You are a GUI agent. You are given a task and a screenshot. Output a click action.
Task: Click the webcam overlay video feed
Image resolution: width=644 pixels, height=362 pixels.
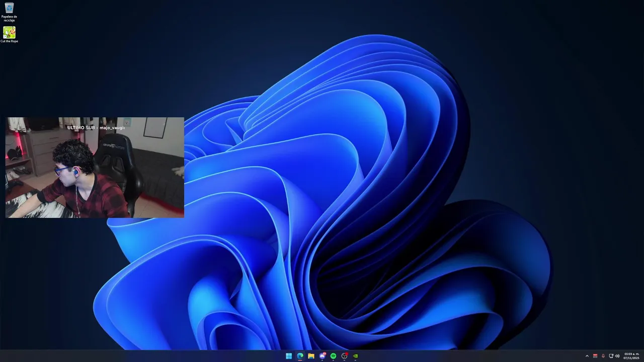95,167
